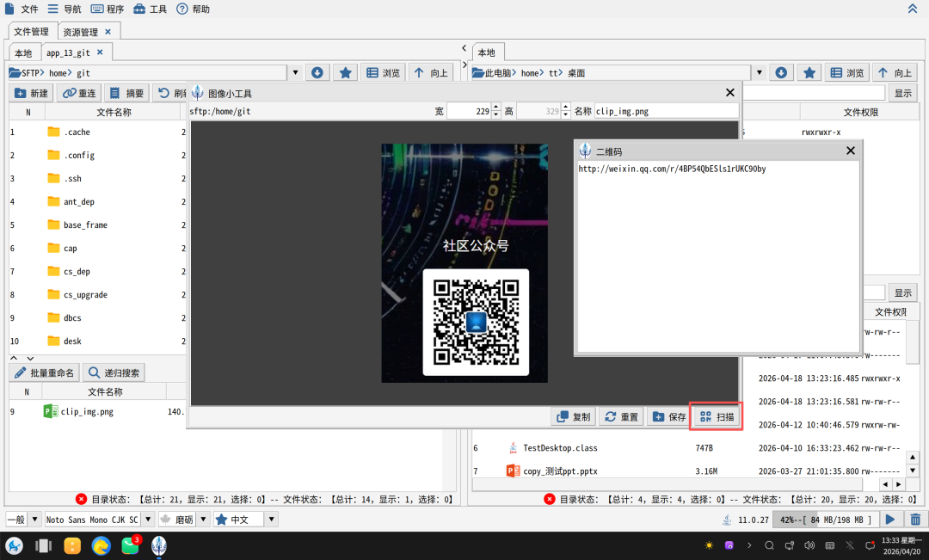
Task: Click the 递归搜索 recursive search button
Action: pyautogui.click(x=114, y=372)
